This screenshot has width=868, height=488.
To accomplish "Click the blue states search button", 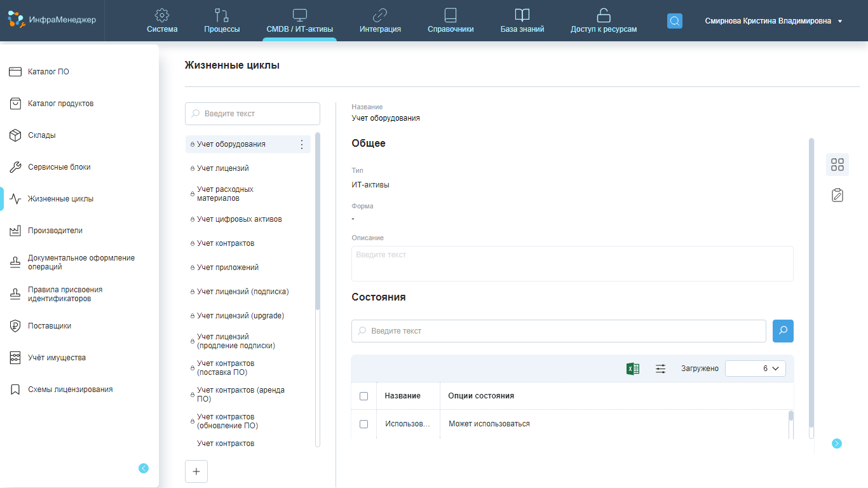I will point(783,331).
